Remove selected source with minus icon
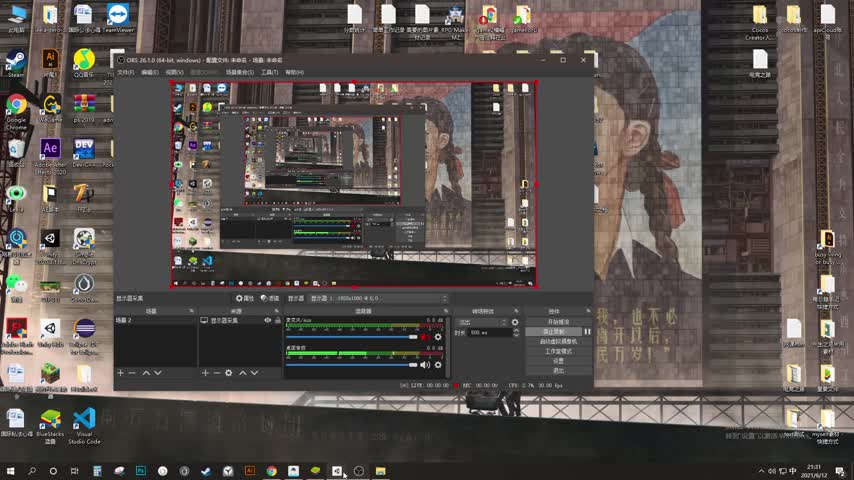This screenshot has height=480, width=854. (217, 373)
